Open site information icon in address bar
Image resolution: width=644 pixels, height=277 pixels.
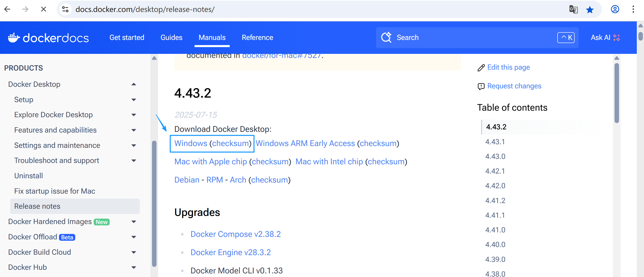tap(66, 9)
